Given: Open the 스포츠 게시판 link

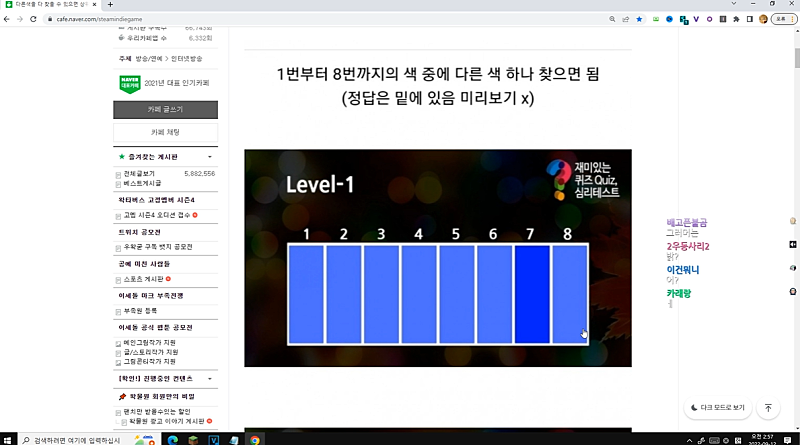Looking at the screenshot, I should (143, 279).
